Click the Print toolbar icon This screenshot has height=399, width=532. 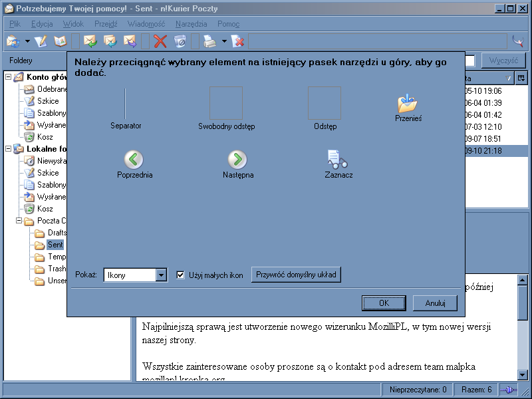coord(209,41)
